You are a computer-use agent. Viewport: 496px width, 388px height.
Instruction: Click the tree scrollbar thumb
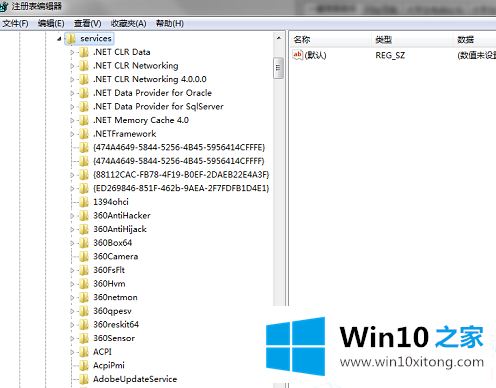pyautogui.click(x=278, y=68)
